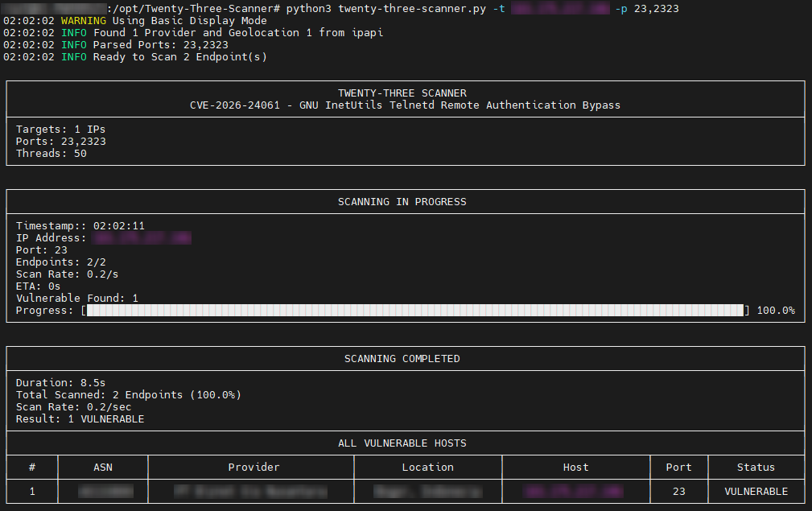Click the 'Provider' column header

[253, 468]
